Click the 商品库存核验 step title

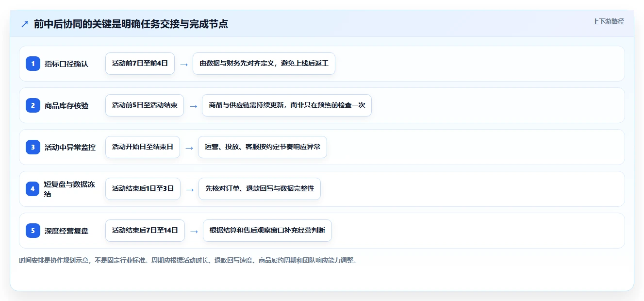(66, 105)
